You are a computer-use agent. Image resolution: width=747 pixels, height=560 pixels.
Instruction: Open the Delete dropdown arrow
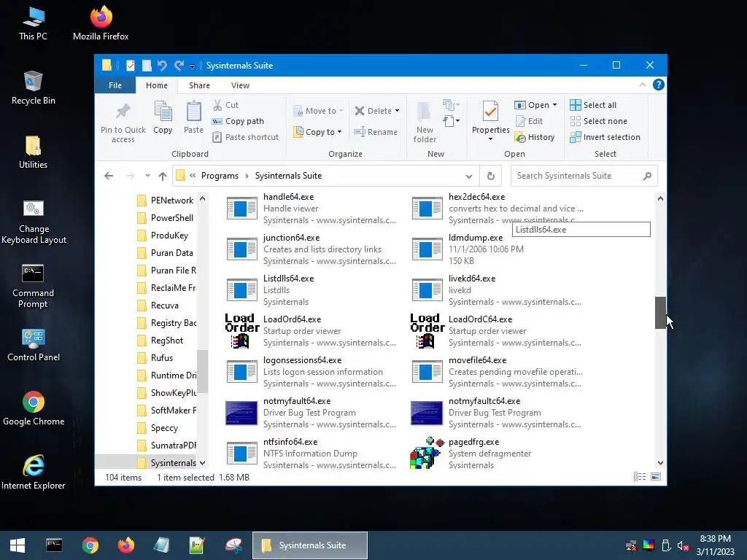[397, 111]
